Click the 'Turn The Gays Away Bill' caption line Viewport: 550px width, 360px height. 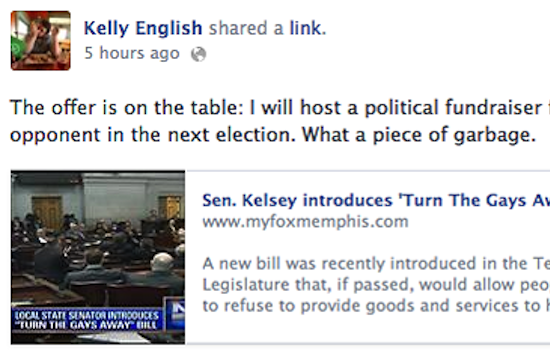(88, 325)
